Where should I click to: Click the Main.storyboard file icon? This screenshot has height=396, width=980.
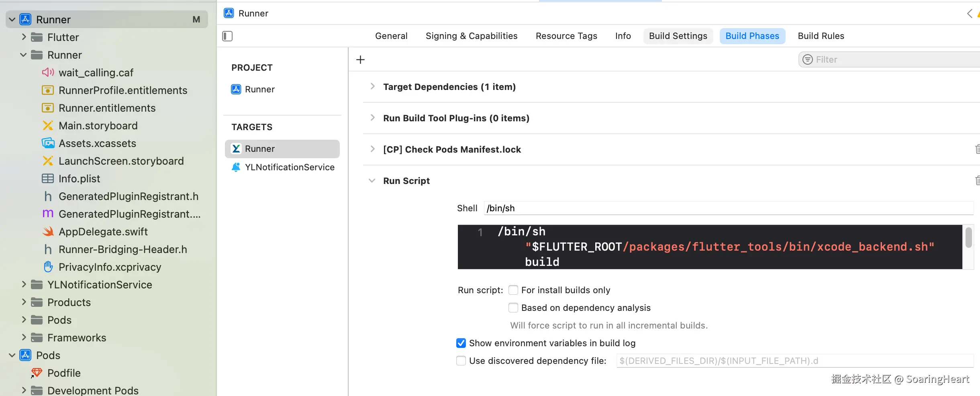(48, 125)
